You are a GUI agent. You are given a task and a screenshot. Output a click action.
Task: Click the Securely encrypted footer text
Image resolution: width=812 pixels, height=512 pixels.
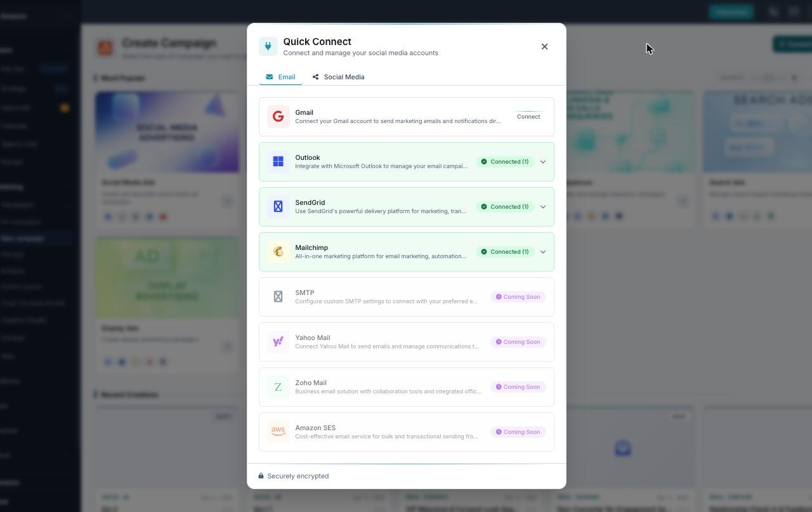(298, 476)
